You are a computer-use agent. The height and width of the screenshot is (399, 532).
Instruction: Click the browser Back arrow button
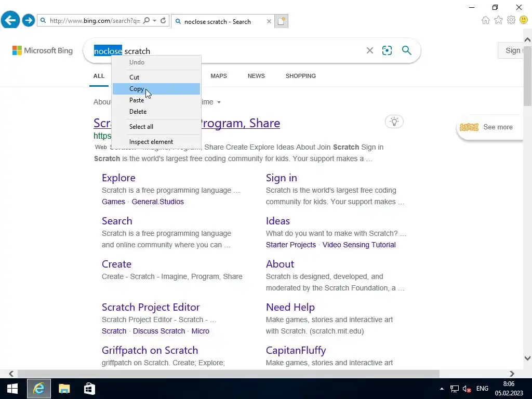(x=10, y=20)
